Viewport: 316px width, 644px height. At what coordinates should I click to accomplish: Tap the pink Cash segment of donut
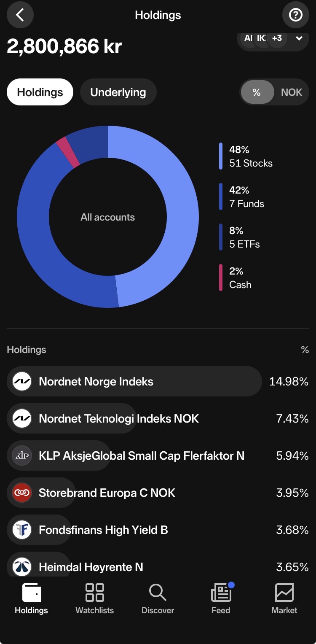click(x=68, y=152)
